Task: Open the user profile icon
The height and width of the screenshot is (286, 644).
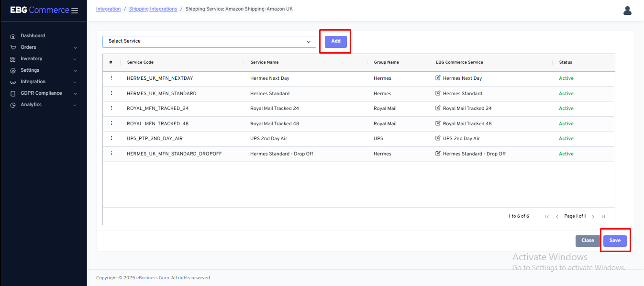Action: point(627,11)
